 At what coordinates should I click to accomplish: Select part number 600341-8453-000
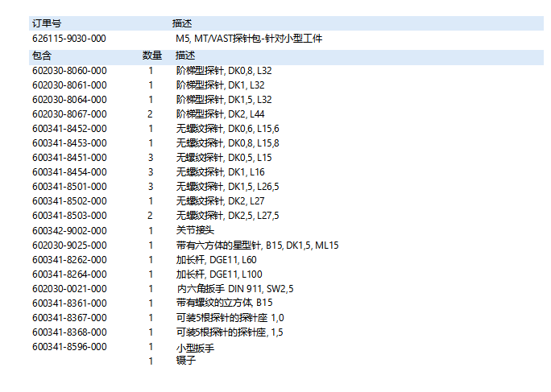tap(69, 143)
